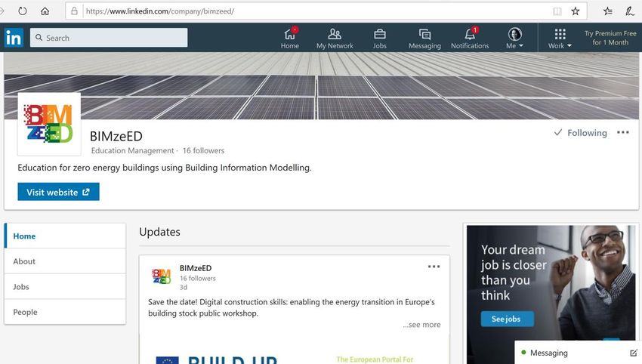Click the 16 followers text in header
Image resolution: width=642 pixels, height=364 pixels.
(x=203, y=151)
